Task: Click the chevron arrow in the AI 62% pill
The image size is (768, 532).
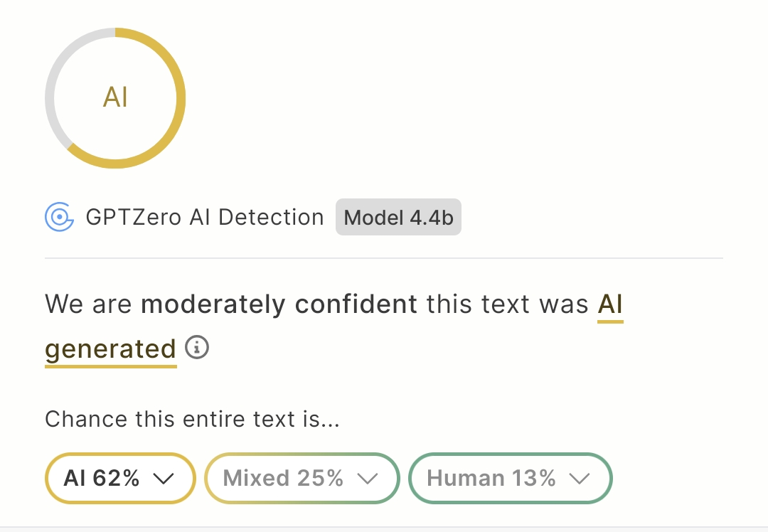Action: (164, 479)
